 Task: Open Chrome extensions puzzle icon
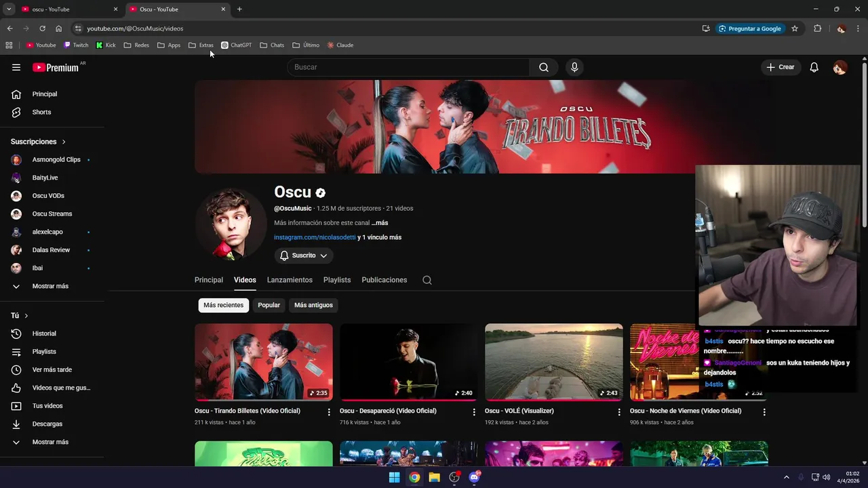coord(817,28)
